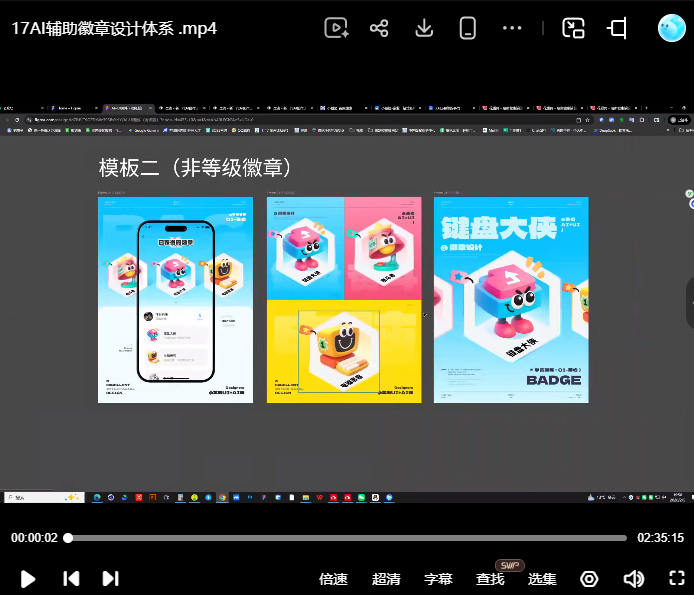Click the 查找 search-in-video button

(x=490, y=579)
